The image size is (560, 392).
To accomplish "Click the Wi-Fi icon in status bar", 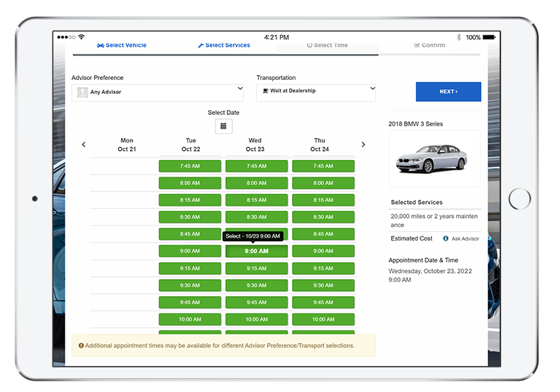I will point(81,37).
